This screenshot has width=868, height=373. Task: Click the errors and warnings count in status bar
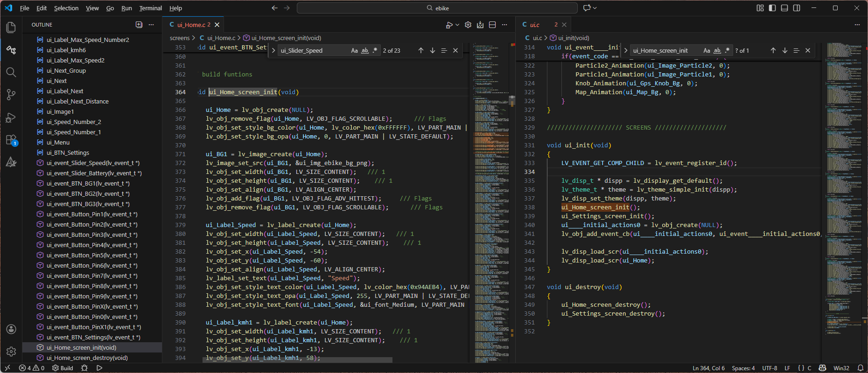(32, 368)
